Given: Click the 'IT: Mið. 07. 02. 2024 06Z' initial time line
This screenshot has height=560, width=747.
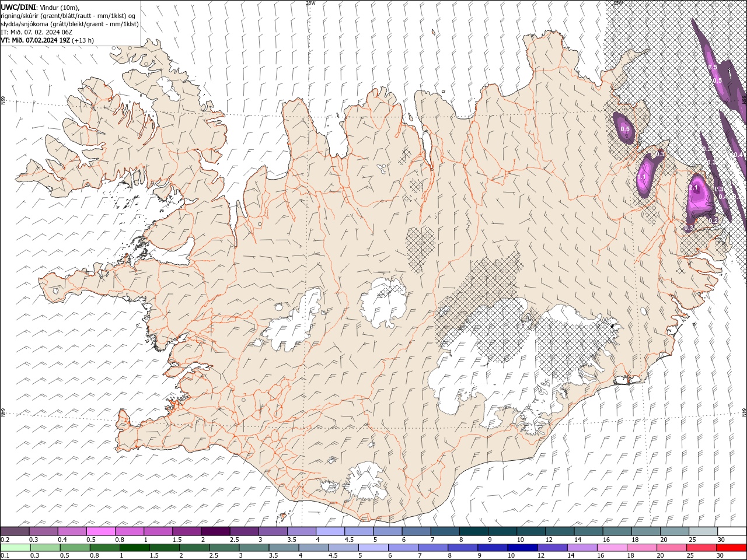Looking at the screenshot, I should [x=37, y=32].
